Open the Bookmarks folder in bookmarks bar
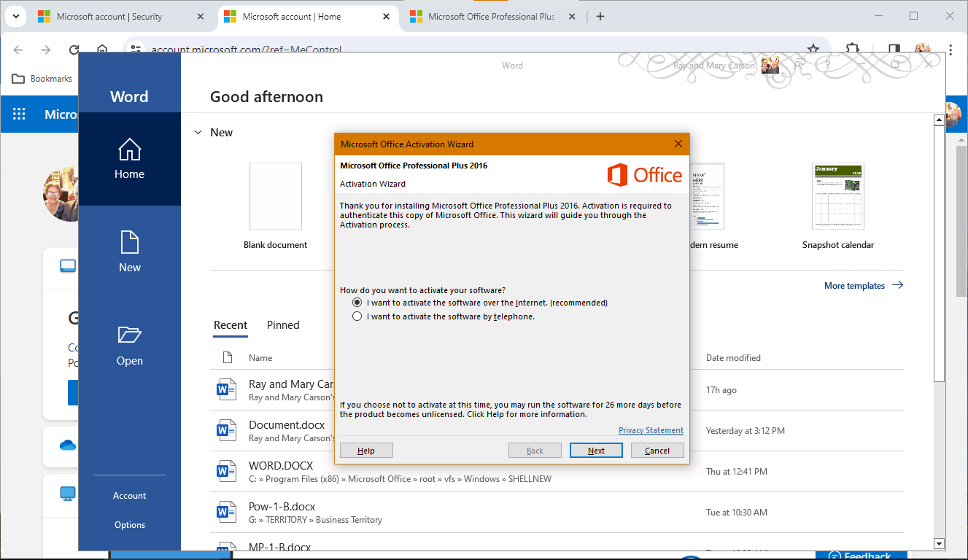 (x=42, y=79)
